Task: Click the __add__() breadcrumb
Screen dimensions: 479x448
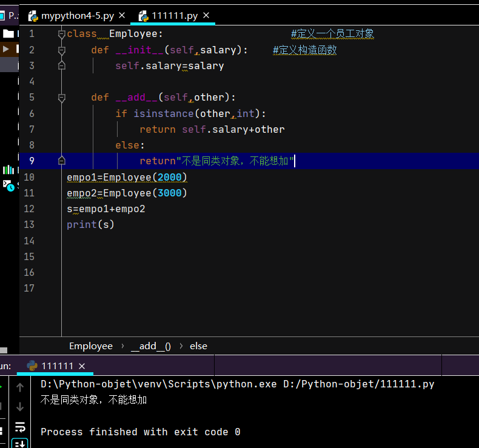Action: click(150, 346)
